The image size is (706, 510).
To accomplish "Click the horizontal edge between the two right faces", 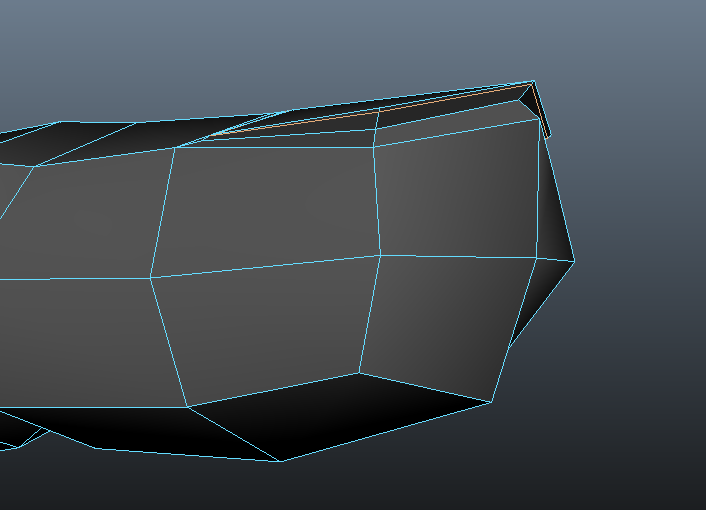I will coord(458,257).
